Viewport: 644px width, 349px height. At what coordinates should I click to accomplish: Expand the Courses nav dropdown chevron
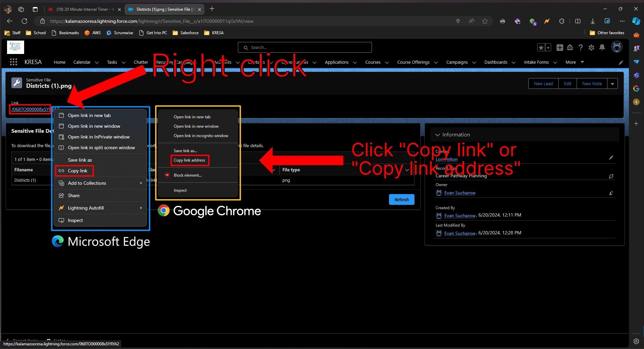(x=387, y=62)
